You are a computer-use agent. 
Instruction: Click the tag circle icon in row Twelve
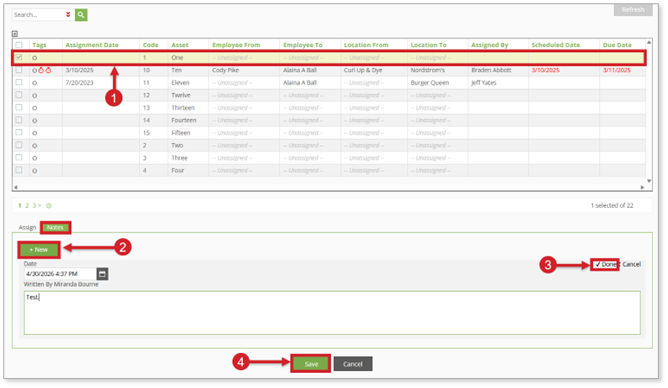pyautogui.click(x=35, y=96)
